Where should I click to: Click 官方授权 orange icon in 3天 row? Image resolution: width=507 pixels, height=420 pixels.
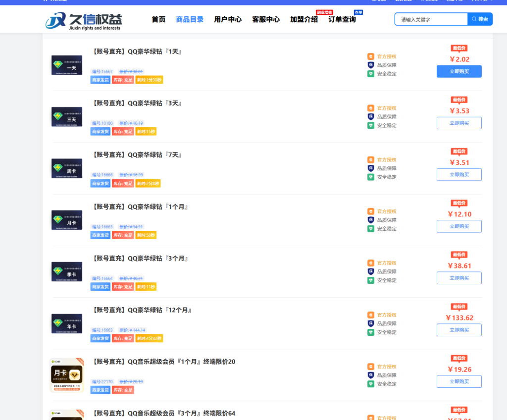tap(371, 108)
